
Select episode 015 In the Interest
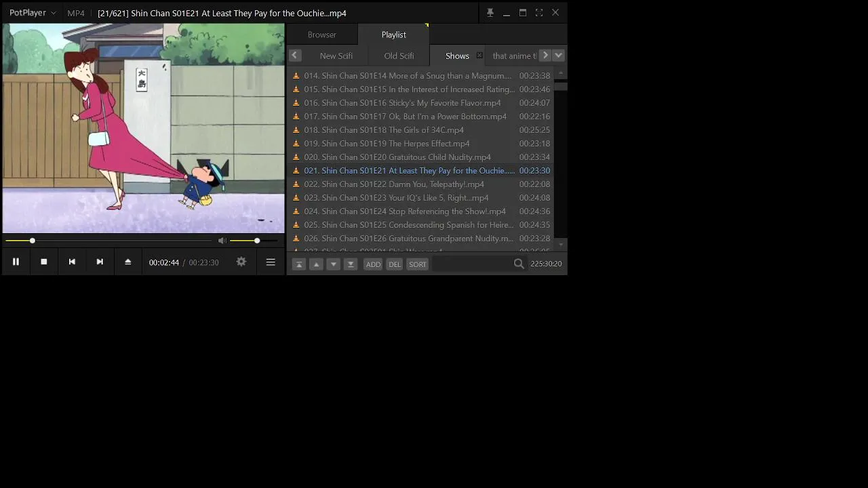(x=420, y=89)
